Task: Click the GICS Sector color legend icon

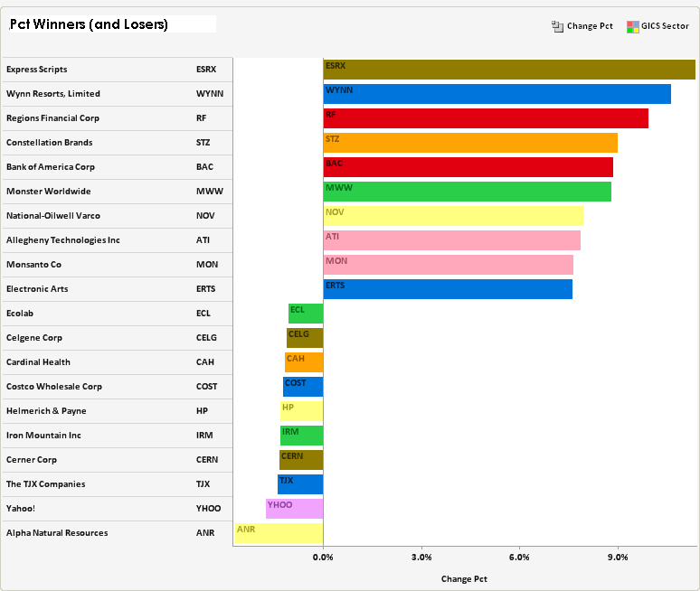Action: pos(632,27)
